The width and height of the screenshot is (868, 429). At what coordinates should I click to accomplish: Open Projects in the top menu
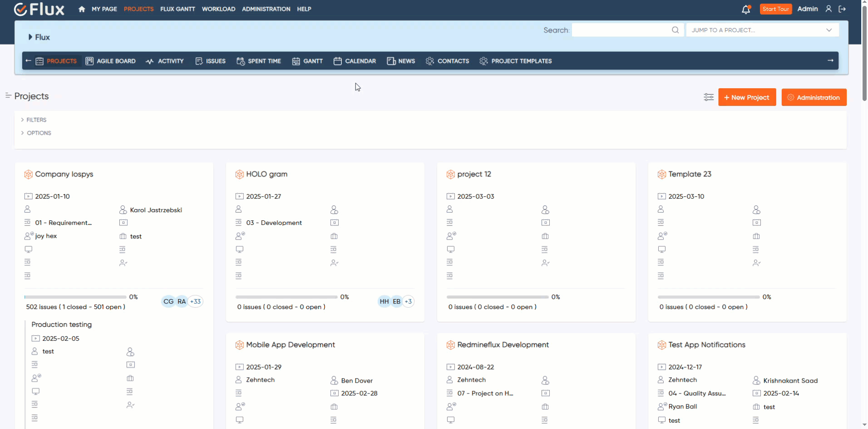[138, 9]
